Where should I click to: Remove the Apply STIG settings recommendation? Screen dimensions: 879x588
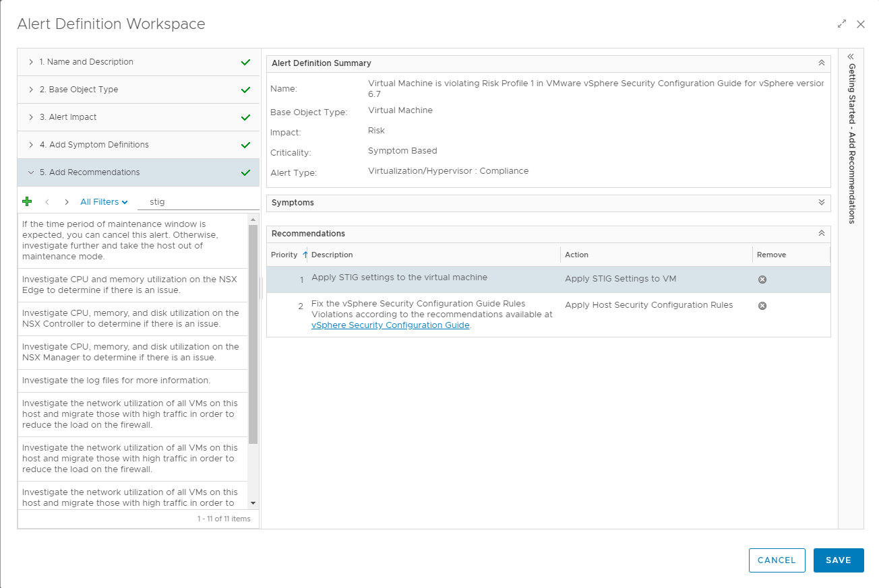(x=762, y=280)
